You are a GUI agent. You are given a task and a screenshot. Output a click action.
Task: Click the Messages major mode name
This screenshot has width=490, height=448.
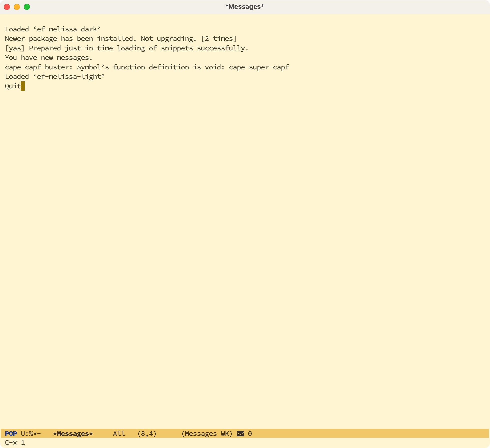pyautogui.click(x=201, y=433)
